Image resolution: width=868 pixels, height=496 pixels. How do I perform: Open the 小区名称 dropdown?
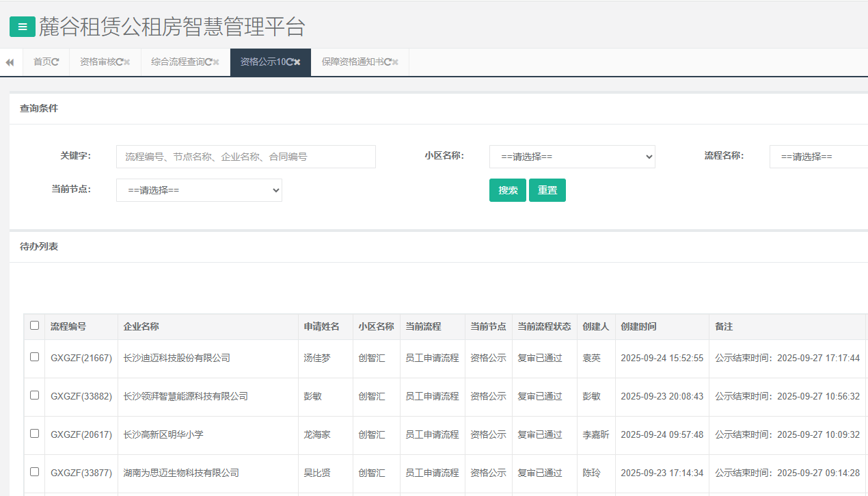(x=571, y=157)
